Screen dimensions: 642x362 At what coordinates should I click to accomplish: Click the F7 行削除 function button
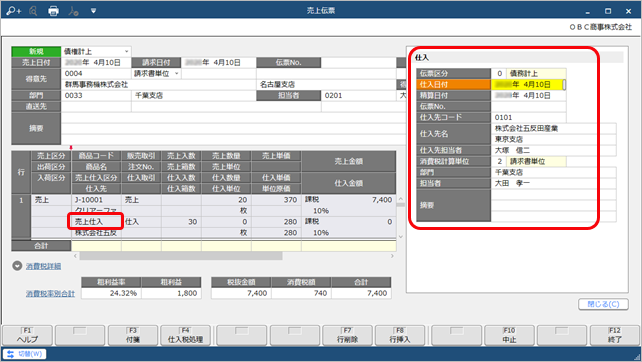tap(348, 335)
